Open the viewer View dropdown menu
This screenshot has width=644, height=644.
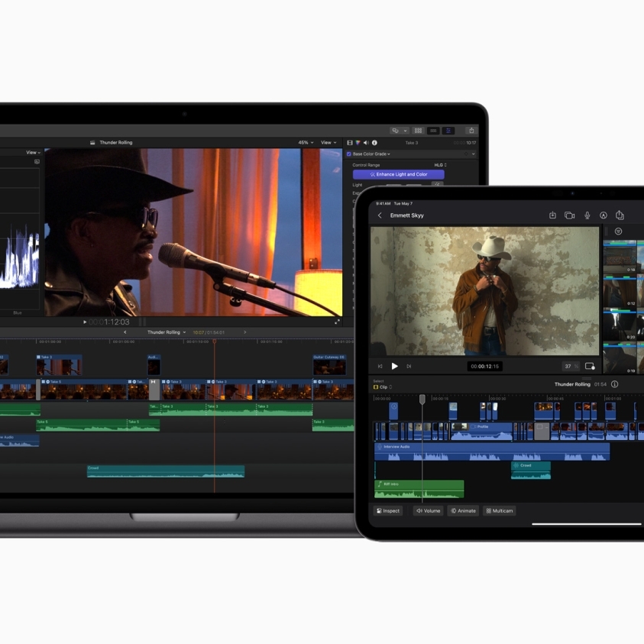[328, 143]
